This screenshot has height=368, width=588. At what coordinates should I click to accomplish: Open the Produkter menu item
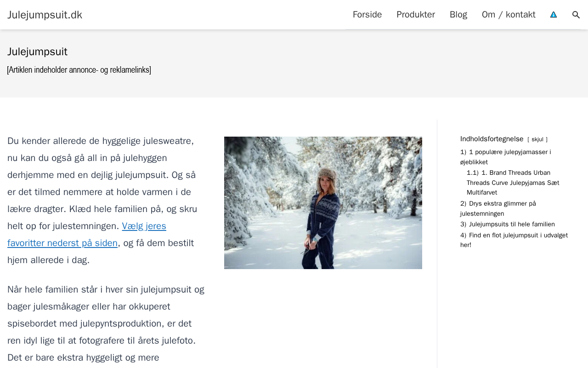click(415, 15)
